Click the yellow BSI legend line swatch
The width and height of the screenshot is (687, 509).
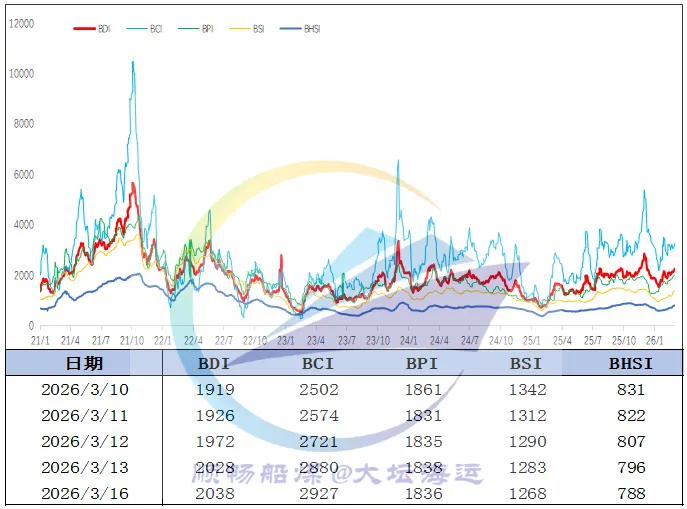(x=239, y=29)
